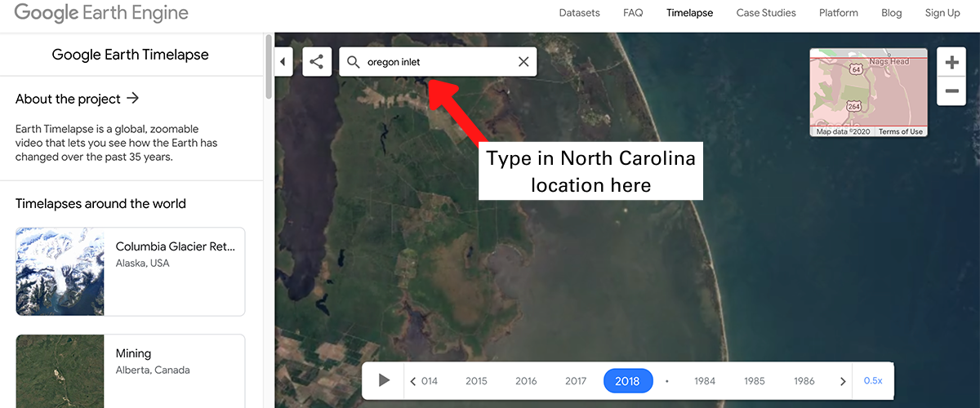Open the Blog link
Viewport: 980px width, 408px height.
pyautogui.click(x=892, y=13)
